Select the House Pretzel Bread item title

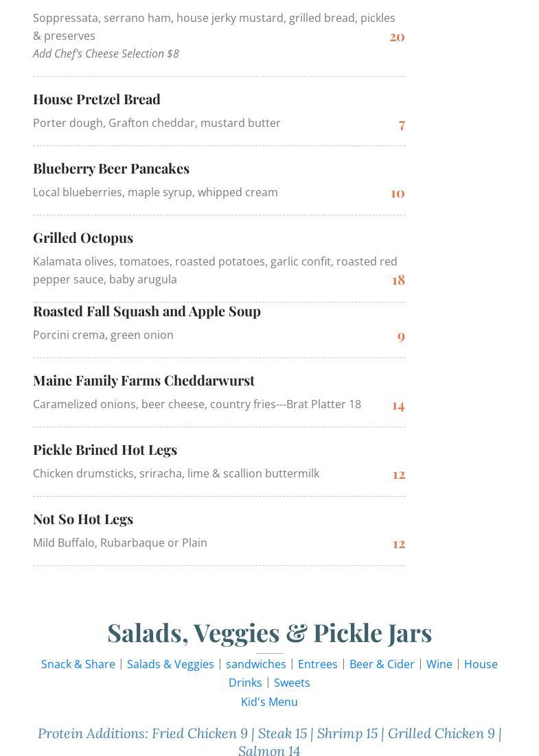pyautogui.click(x=97, y=99)
